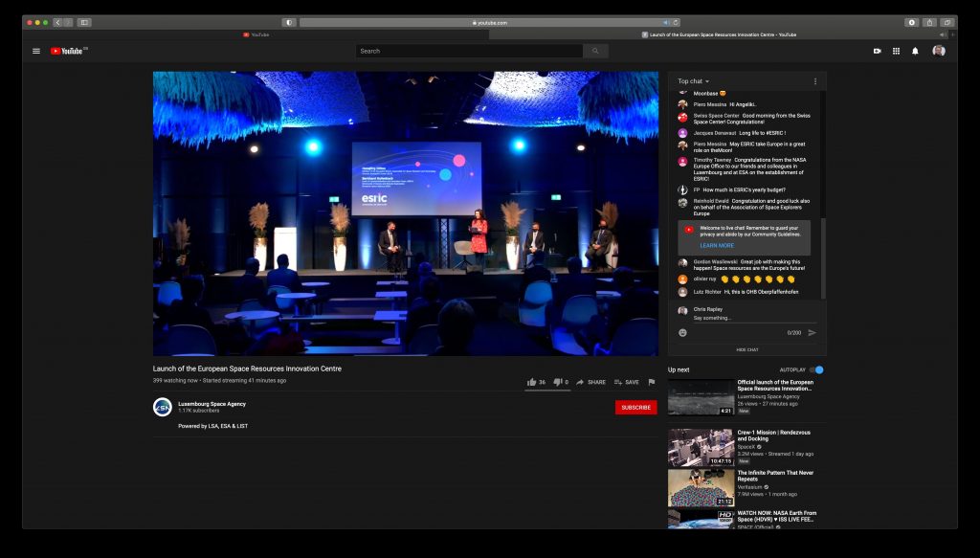Open the YouTube apps grid icon

(x=896, y=52)
